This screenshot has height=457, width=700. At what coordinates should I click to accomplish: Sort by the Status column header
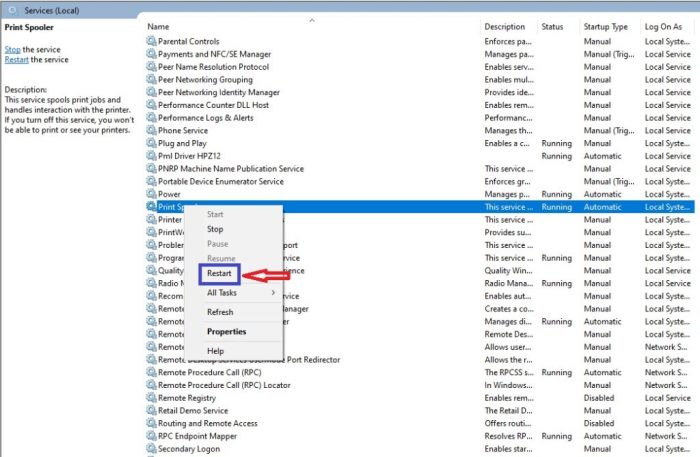[552, 27]
